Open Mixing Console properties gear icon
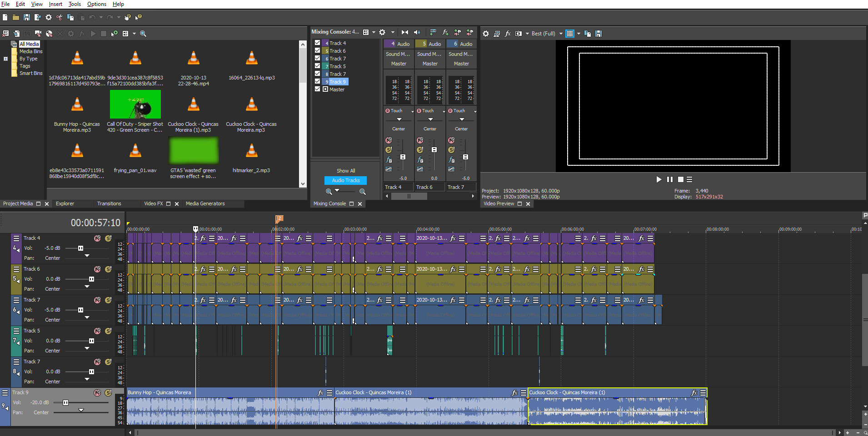 click(382, 32)
